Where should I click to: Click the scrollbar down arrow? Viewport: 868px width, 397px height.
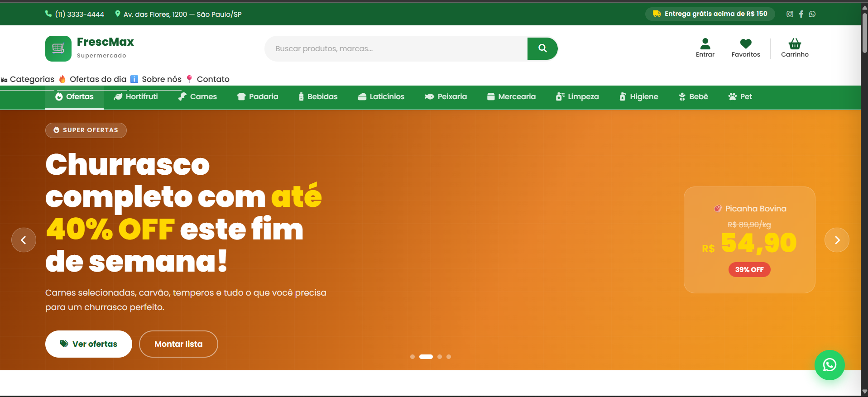(x=864, y=392)
